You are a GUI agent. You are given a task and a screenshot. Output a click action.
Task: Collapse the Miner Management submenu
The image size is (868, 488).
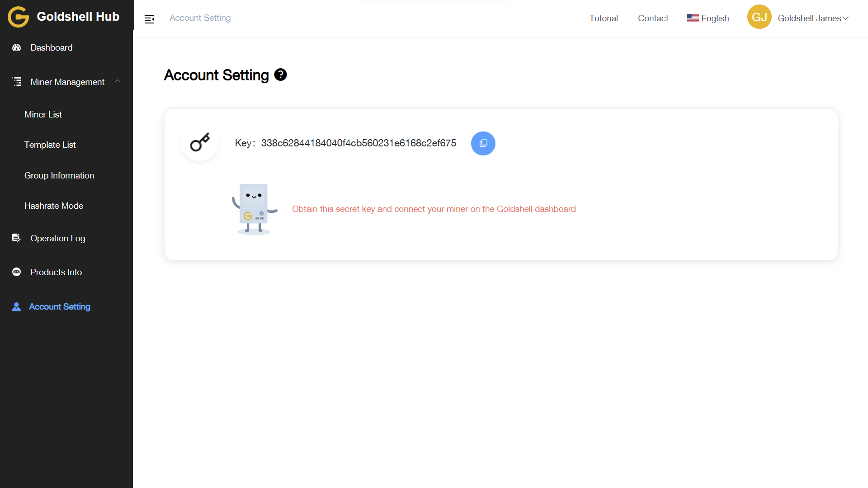(x=117, y=81)
